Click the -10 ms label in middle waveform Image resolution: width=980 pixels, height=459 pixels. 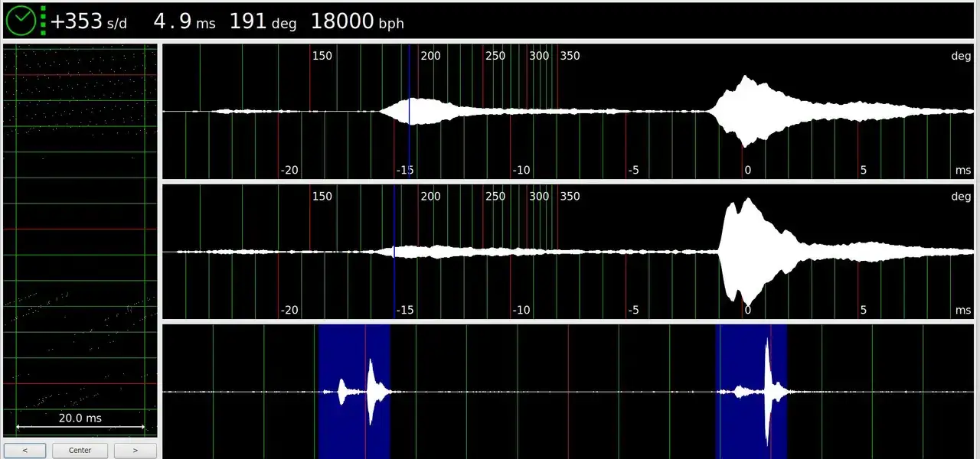(x=521, y=310)
